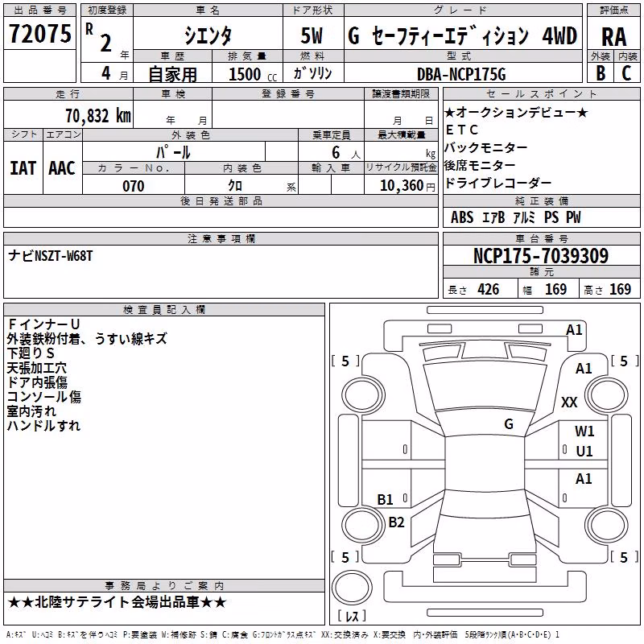Click the model code DBA-NCP175G
The image size is (644, 644).
point(461,74)
